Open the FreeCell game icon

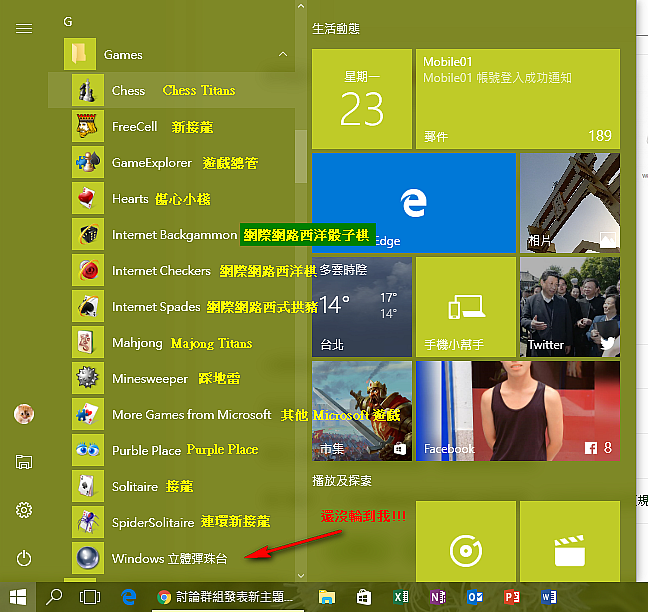click(88, 126)
